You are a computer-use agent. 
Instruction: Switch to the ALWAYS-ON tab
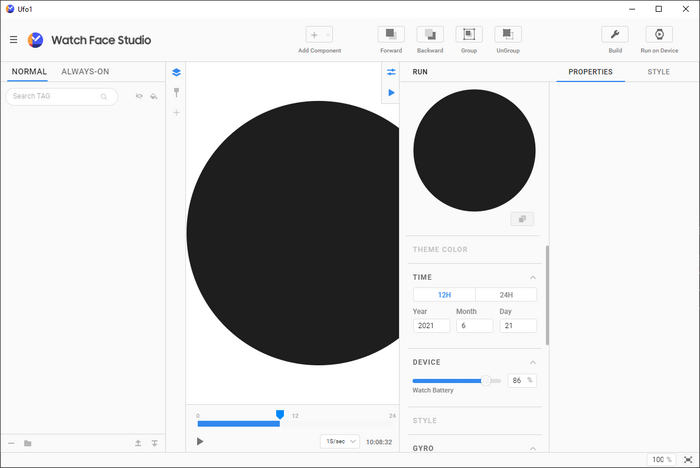pos(85,72)
